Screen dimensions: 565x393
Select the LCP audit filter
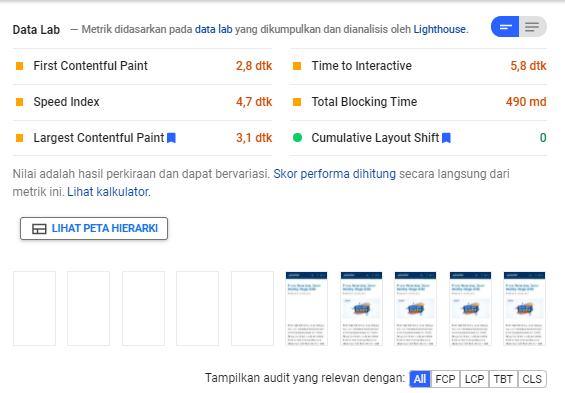(474, 379)
